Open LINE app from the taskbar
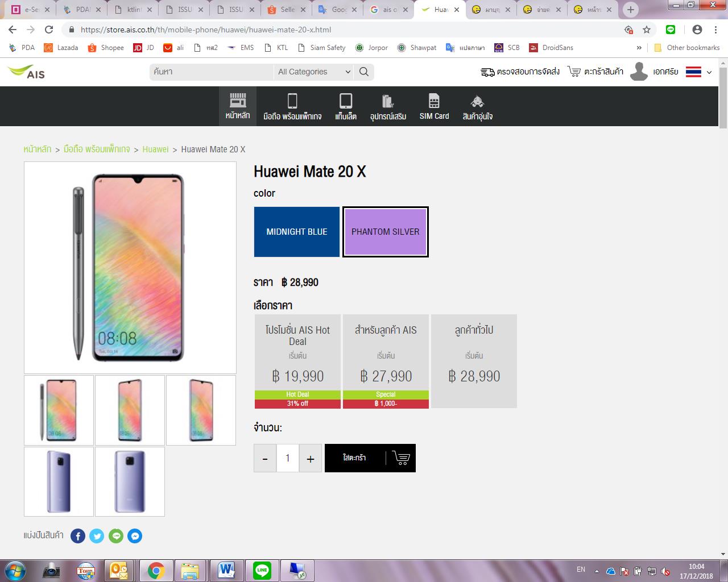 point(262,571)
